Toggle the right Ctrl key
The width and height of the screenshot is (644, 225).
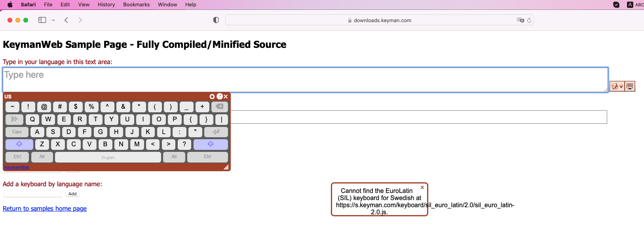coord(207,157)
